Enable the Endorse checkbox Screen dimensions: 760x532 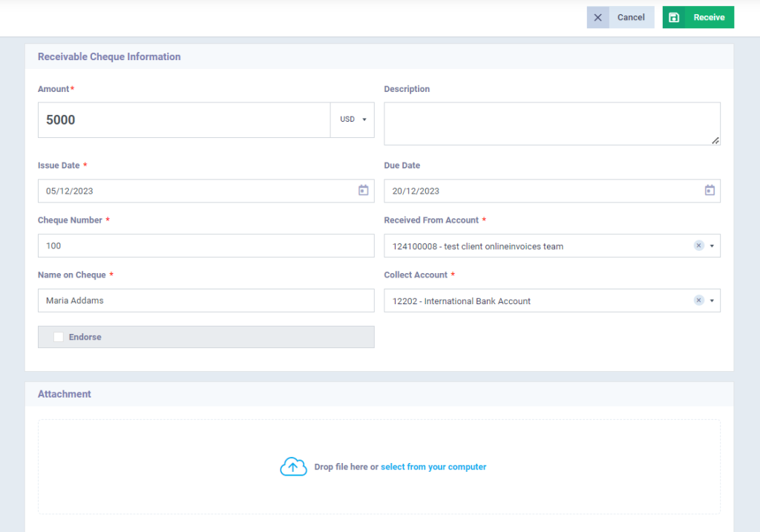(58, 337)
